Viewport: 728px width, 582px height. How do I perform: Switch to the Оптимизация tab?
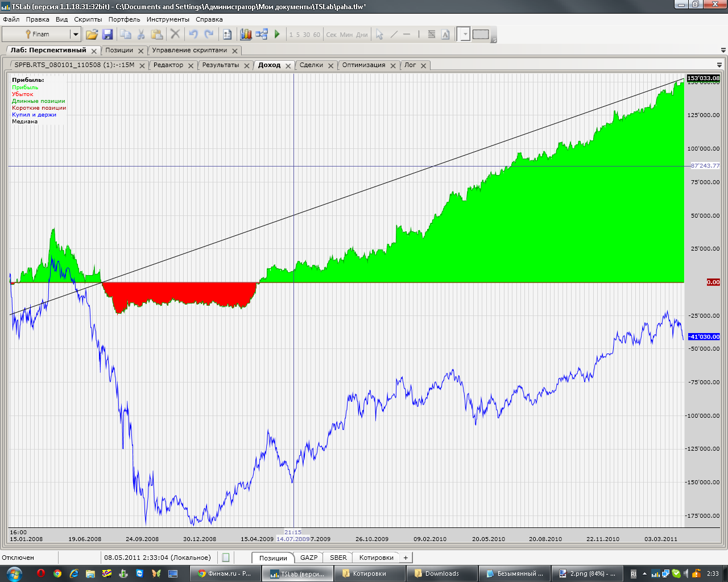click(363, 65)
